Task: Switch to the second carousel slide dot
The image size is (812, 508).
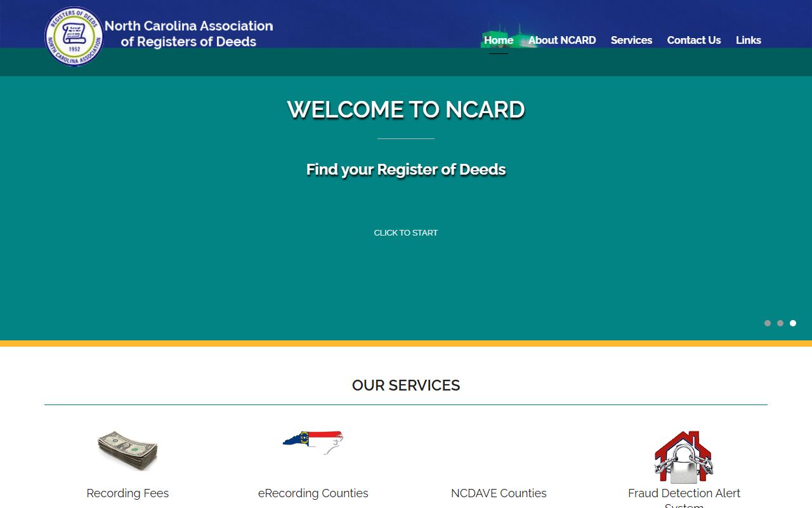Action: pyautogui.click(x=780, y=323)
